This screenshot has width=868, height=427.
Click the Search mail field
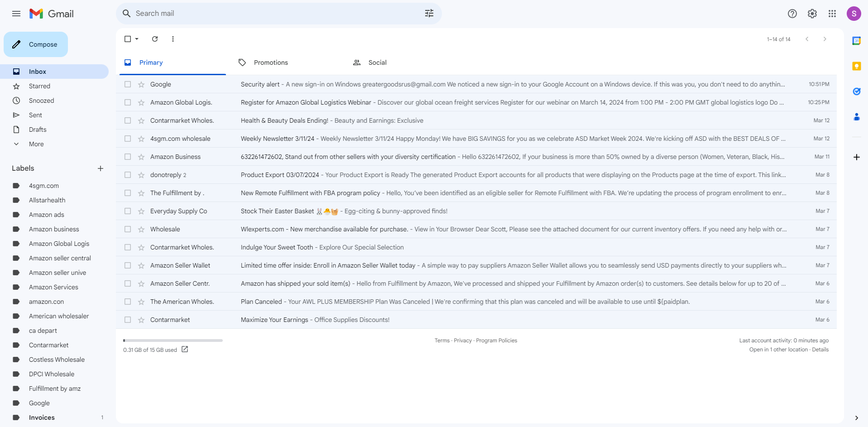278,14
